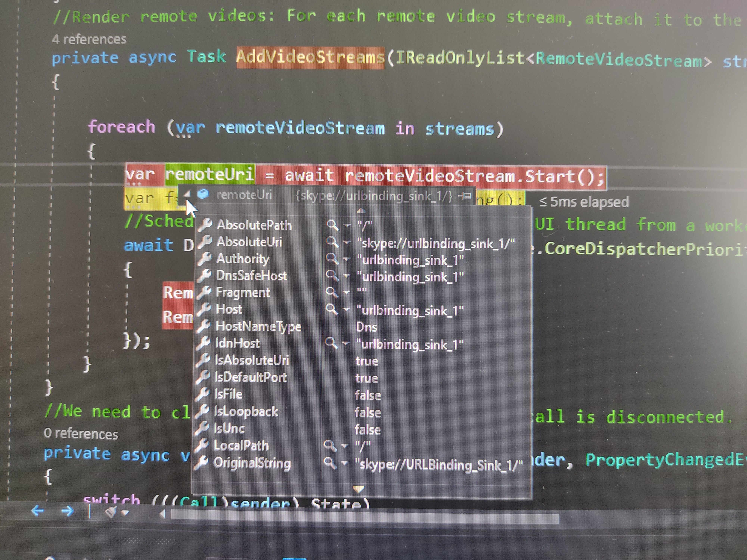Open visualizer dropdown arrow for OriginalString
This screenshot has height=560, width=747.
tap(344, 463)
